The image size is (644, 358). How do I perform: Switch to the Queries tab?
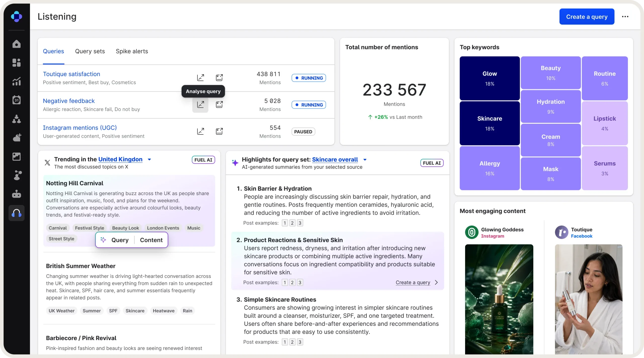coord(54,51)
